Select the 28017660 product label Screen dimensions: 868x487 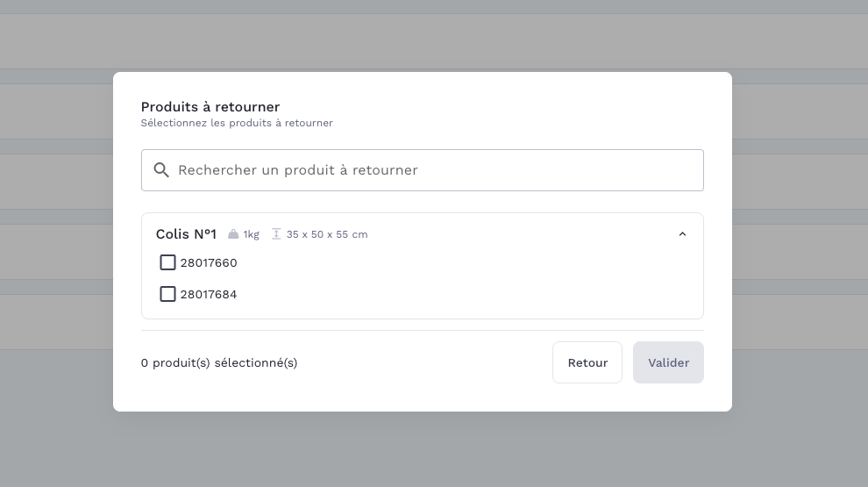click(209, 262)
